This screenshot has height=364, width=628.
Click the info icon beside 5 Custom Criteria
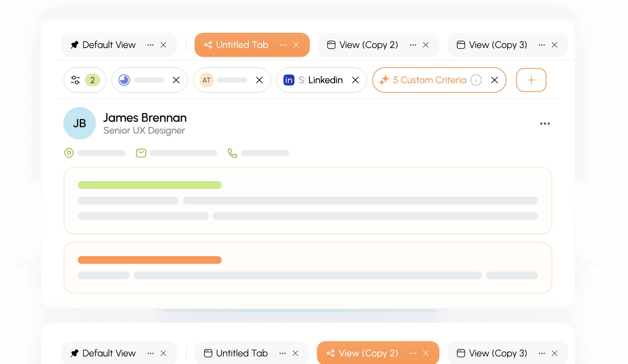click(476, 80)
